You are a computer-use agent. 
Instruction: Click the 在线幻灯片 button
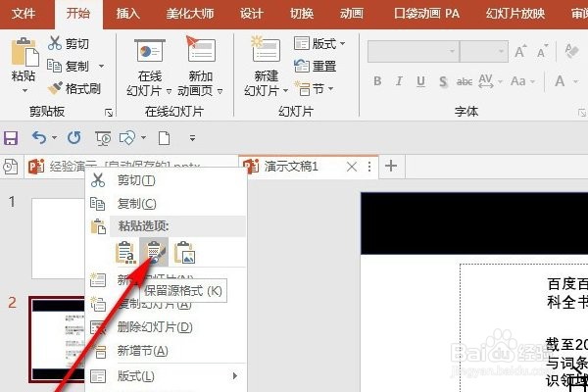click(x=149, y=67)
